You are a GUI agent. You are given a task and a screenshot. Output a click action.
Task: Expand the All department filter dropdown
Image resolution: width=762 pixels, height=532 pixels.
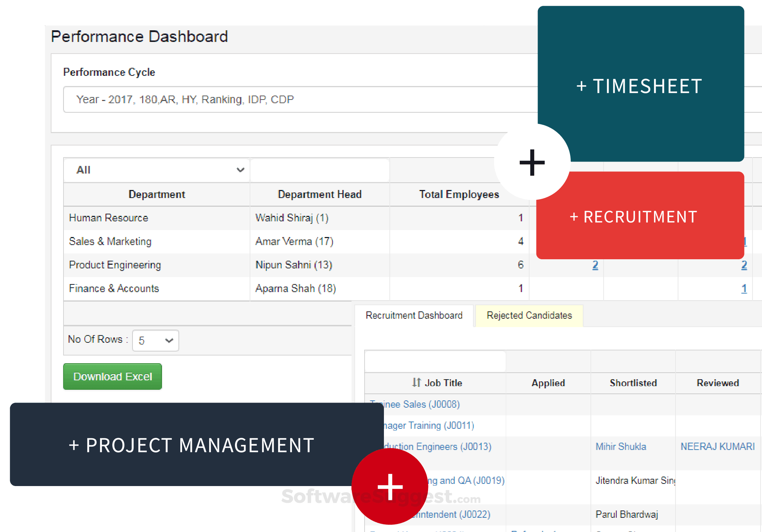click(157, 170)
